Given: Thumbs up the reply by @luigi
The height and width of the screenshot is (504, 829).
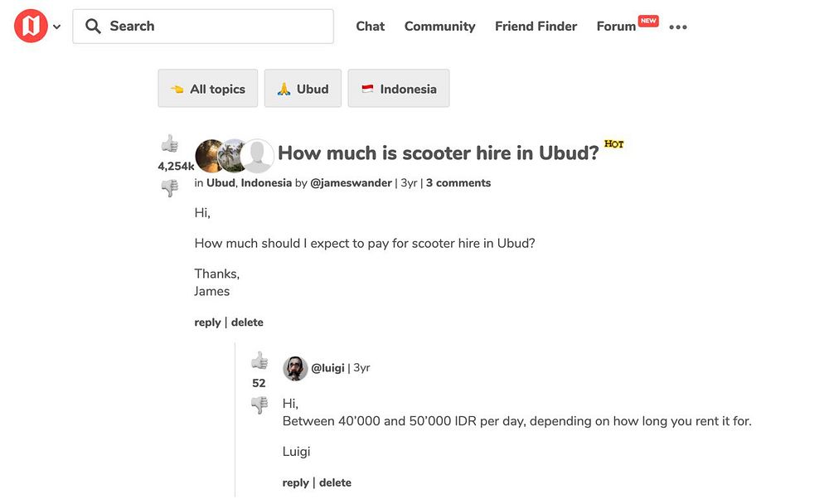Looking at the screenshot, I should coord(259,361).
